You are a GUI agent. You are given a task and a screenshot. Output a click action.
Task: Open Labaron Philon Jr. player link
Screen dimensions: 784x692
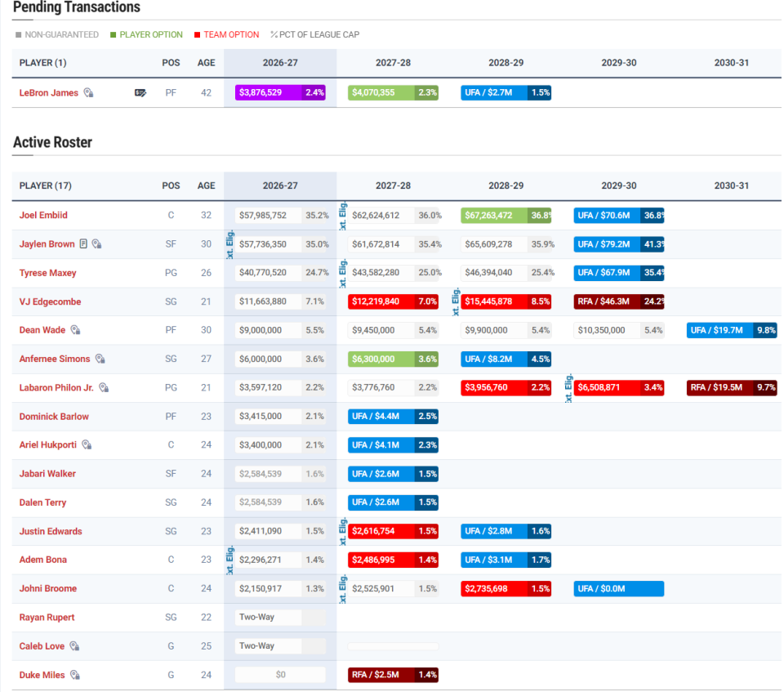[x=56, y=387]
